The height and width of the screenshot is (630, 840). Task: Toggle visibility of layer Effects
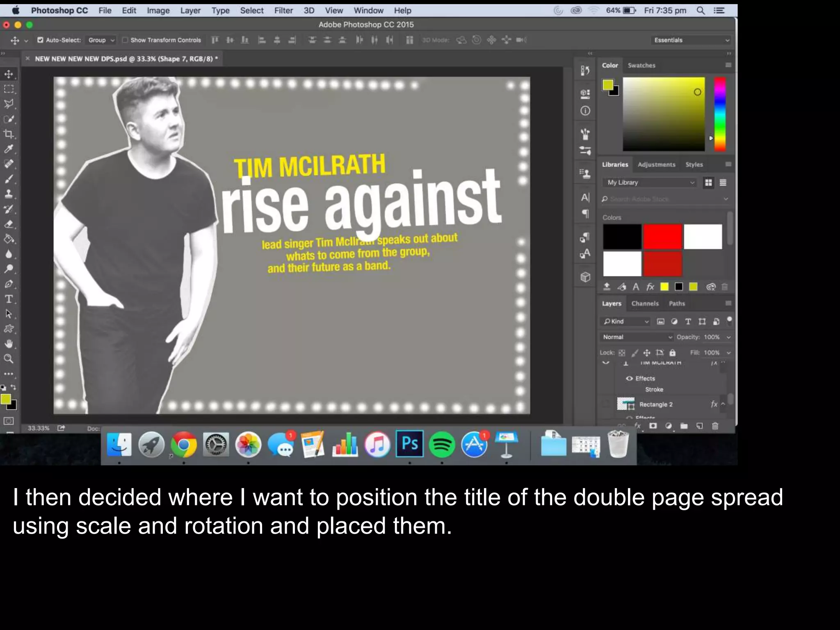point(629,378)
